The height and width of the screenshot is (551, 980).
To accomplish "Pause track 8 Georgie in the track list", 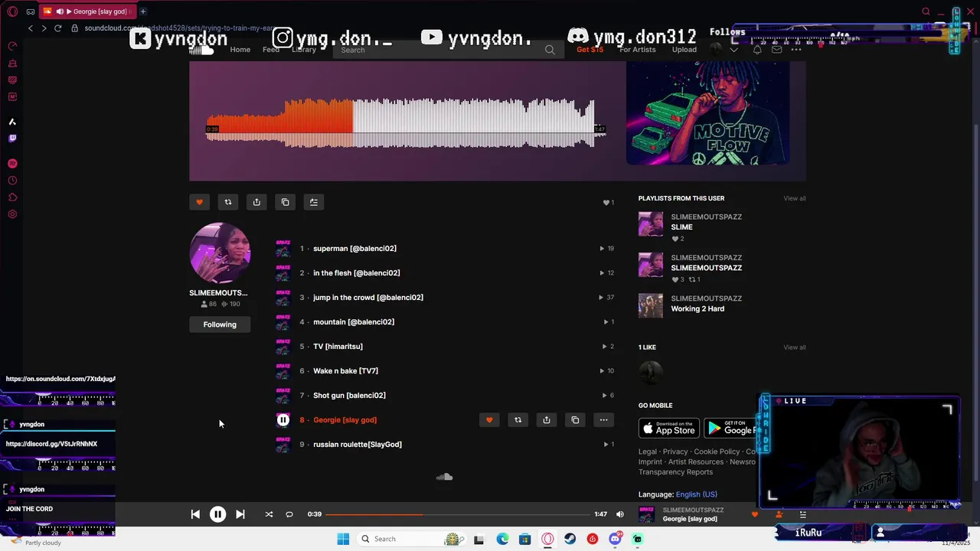I will point(283,419).
